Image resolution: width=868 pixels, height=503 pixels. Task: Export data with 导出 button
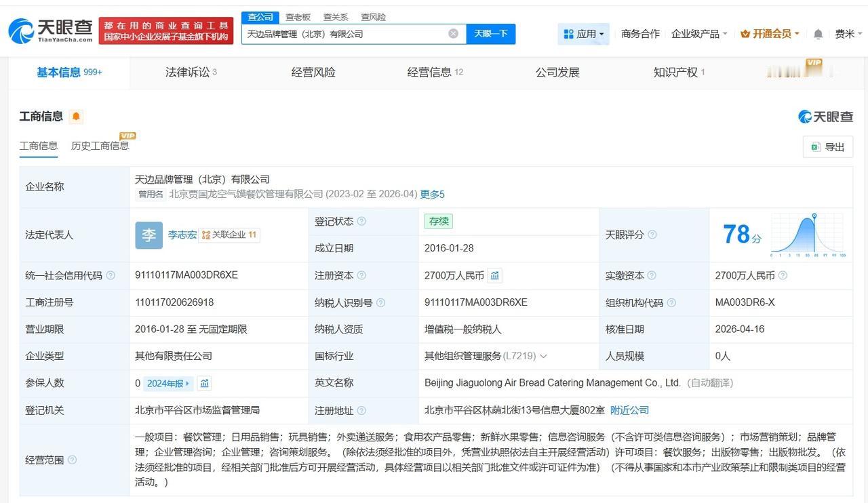coord(827,147)
